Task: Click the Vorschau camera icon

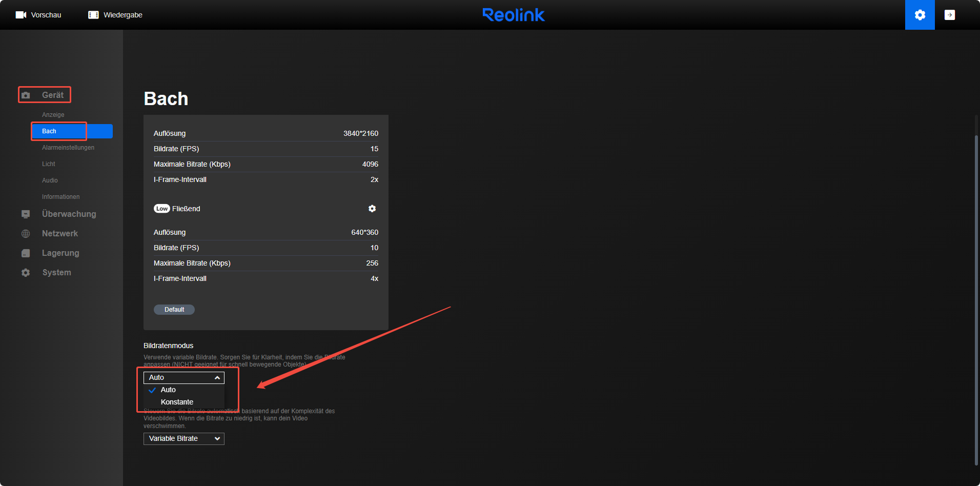Action: click(x=21, y=15)
